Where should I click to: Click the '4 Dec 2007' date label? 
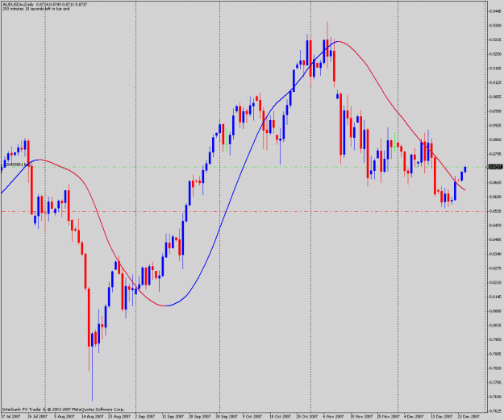click(x=414, y=417)
